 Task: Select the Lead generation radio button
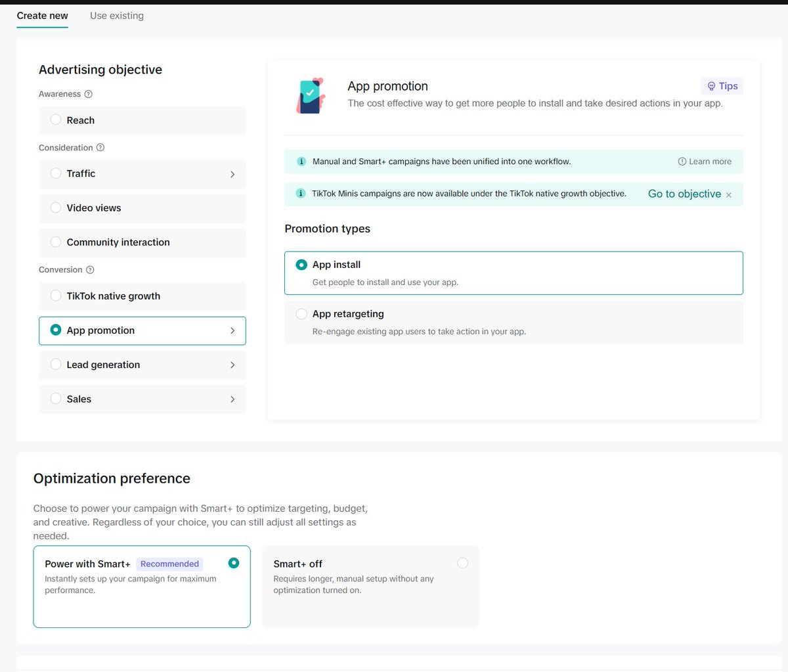[56, 365]
